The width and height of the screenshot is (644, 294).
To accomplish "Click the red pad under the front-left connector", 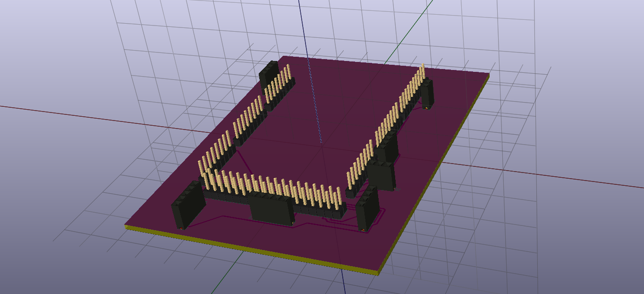I will [181, 228].
